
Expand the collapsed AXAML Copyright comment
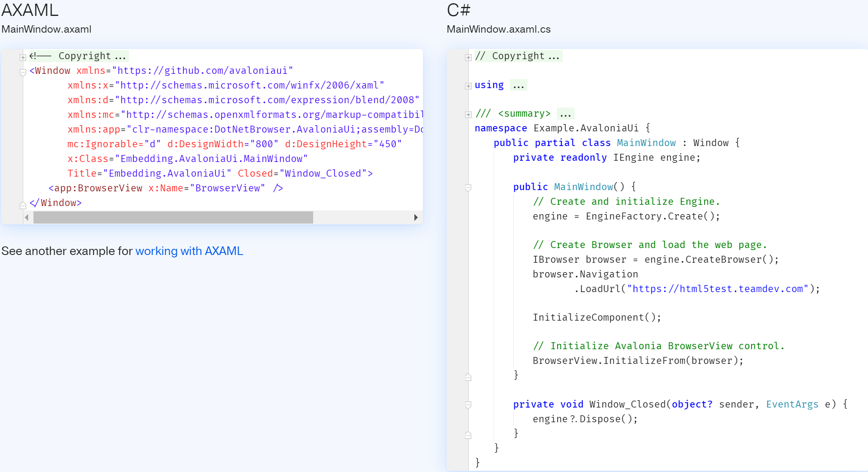(23, 58)
